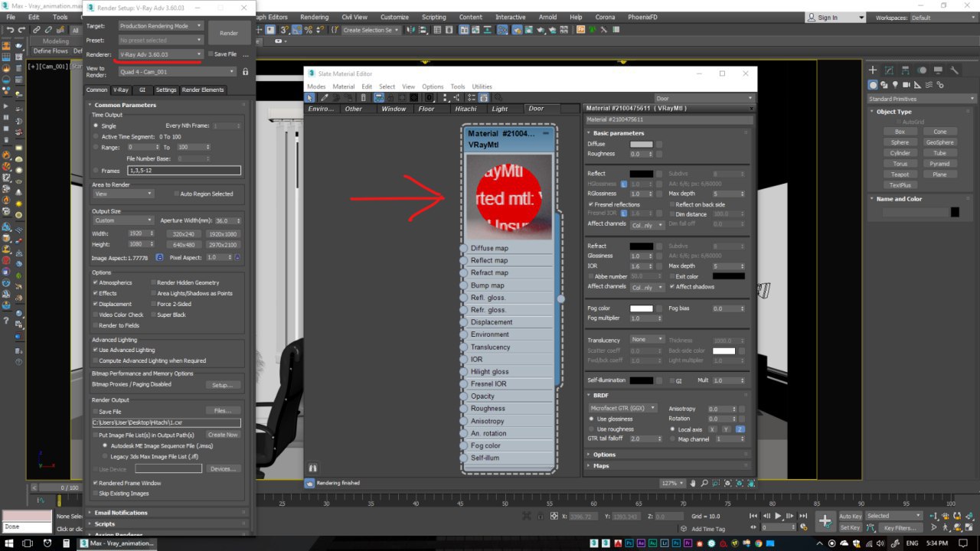Open the Renderer dropdown showing V-Ray Adv 3.60.03

pos(161,54)
